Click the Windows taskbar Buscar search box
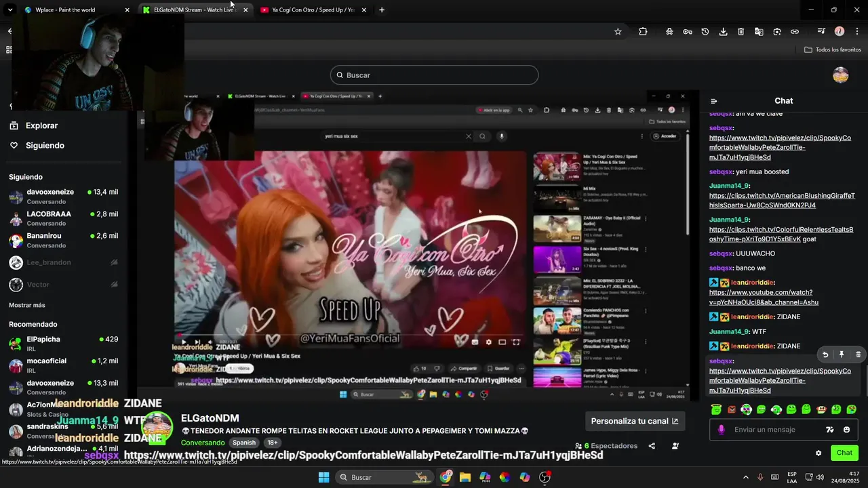Viewport: 868px width, 488px height. click(384, 477)
